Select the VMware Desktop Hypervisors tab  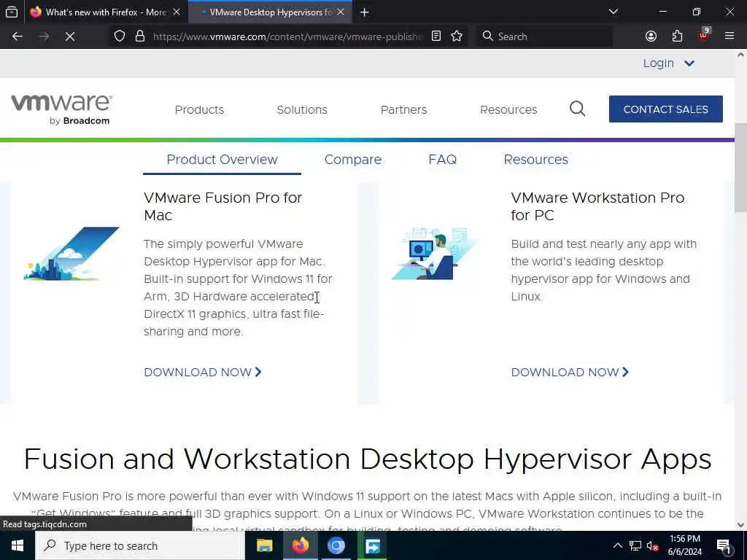(x=271, y=12)
